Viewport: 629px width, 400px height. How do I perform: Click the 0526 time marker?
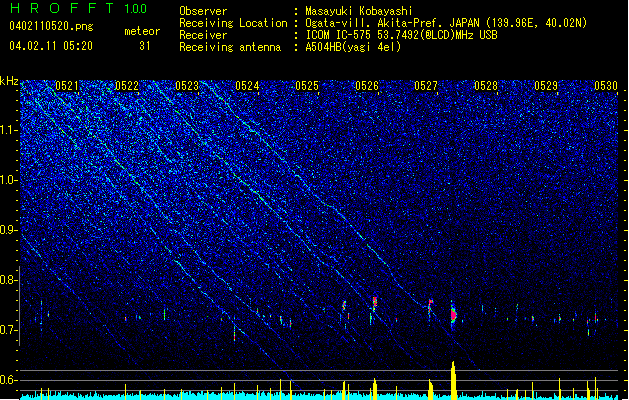[x=367, y=86]
